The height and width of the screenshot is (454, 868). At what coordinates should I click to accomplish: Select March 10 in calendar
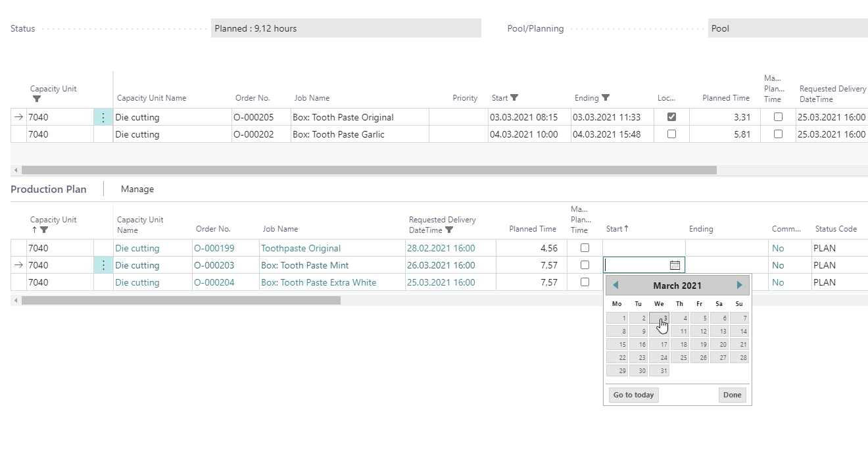click(x=659, y=331)
